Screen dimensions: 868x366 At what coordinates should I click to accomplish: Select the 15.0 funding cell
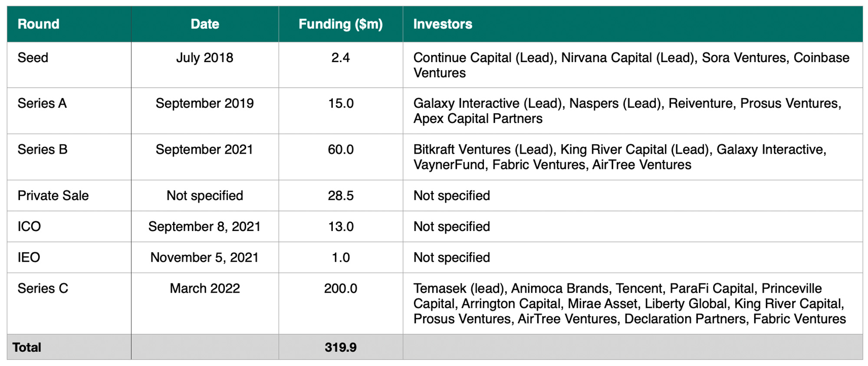click(x=341, y=103)
